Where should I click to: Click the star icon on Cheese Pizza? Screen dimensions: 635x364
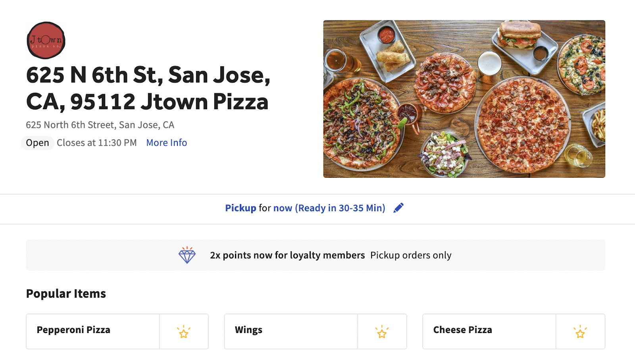580,332
